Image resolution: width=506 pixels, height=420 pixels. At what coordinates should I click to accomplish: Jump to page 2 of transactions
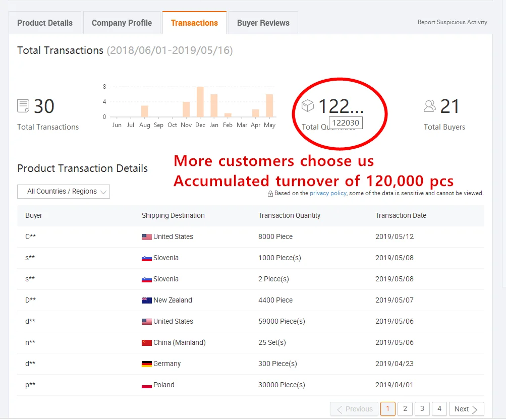(405, 409)
